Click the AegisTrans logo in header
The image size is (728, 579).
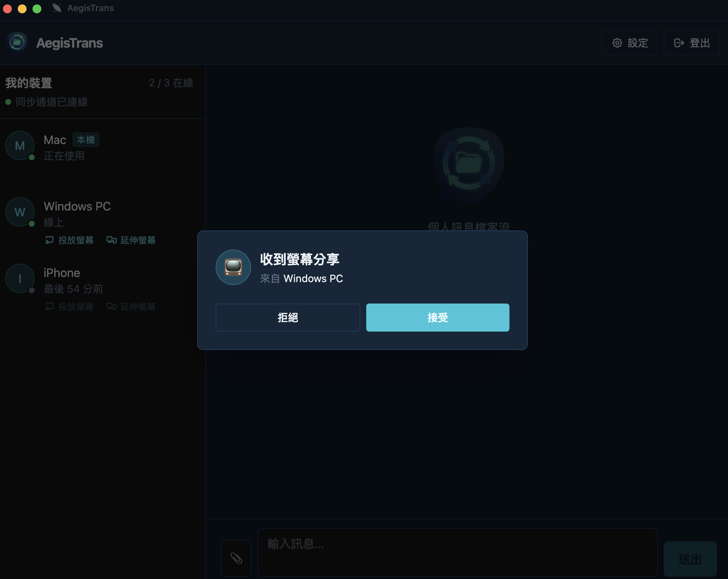(x=17, y=43)
